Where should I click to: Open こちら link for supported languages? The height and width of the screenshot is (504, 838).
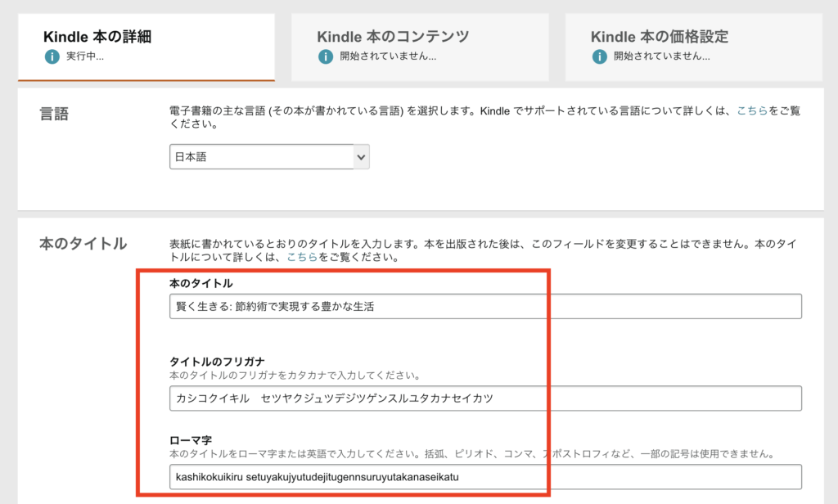coord(752,110)
